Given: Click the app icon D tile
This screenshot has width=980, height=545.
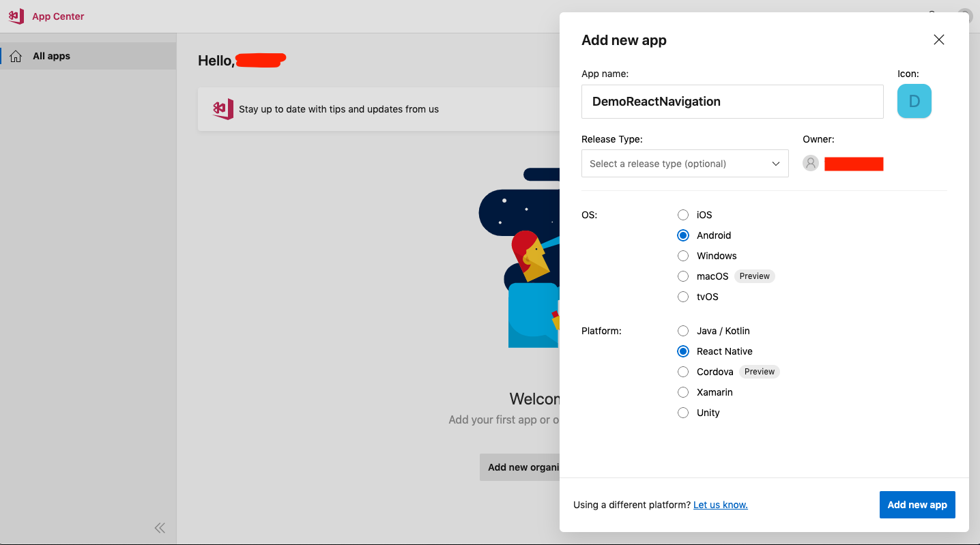Looking at the screenshot, I should (x=914, y=102).
